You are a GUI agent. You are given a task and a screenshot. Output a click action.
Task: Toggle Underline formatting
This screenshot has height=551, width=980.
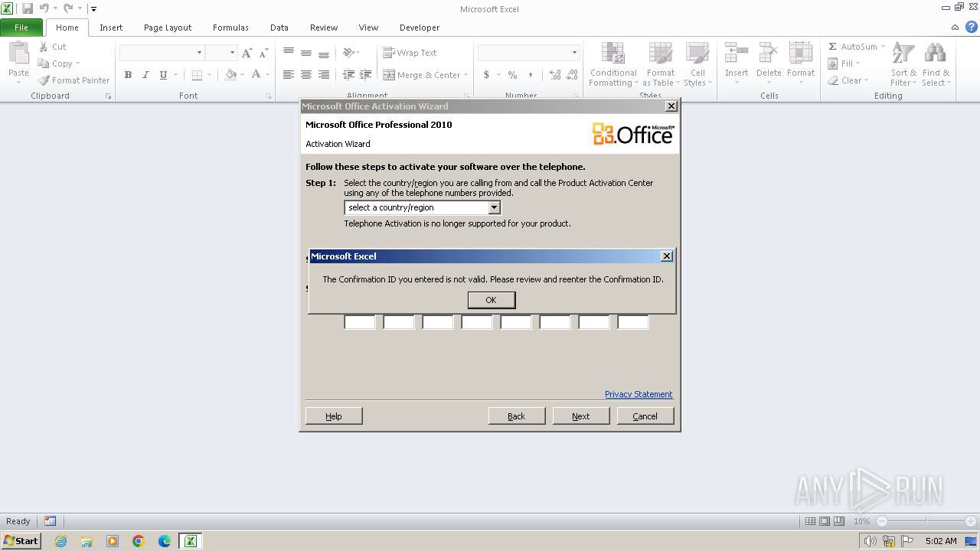[x=163, y=75]
